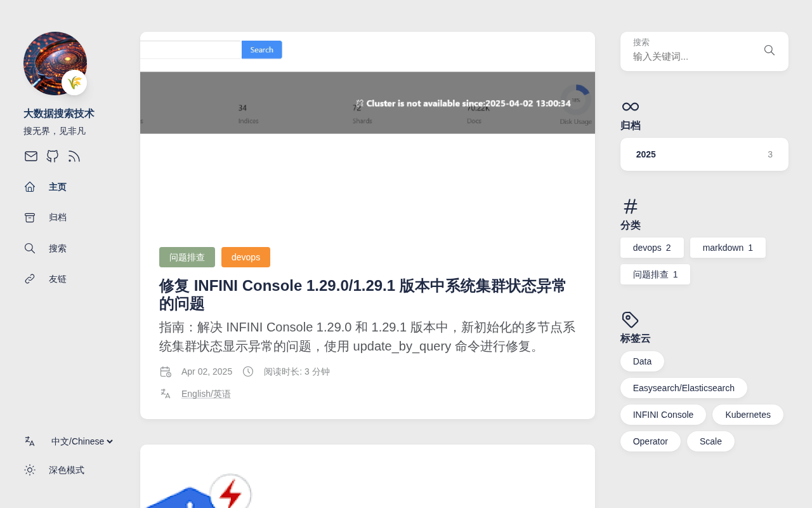Open the Easysearch/Elasticsearch tag

684,388
